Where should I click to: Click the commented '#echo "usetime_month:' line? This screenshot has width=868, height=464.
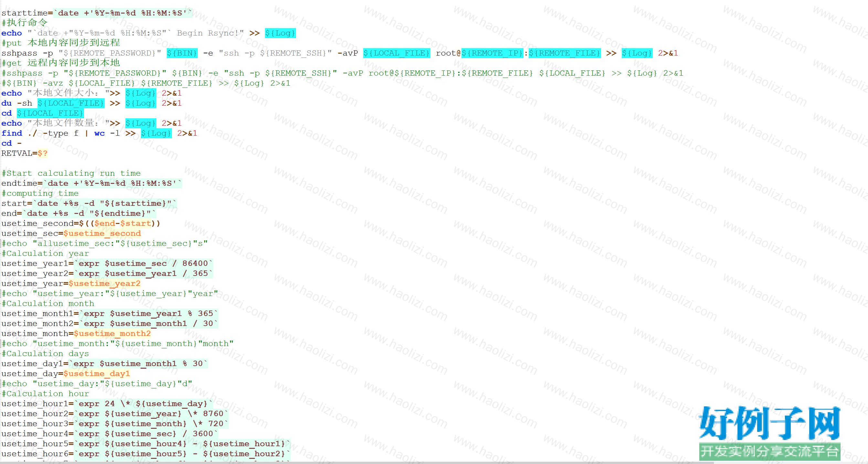click(x=118, y=344)
